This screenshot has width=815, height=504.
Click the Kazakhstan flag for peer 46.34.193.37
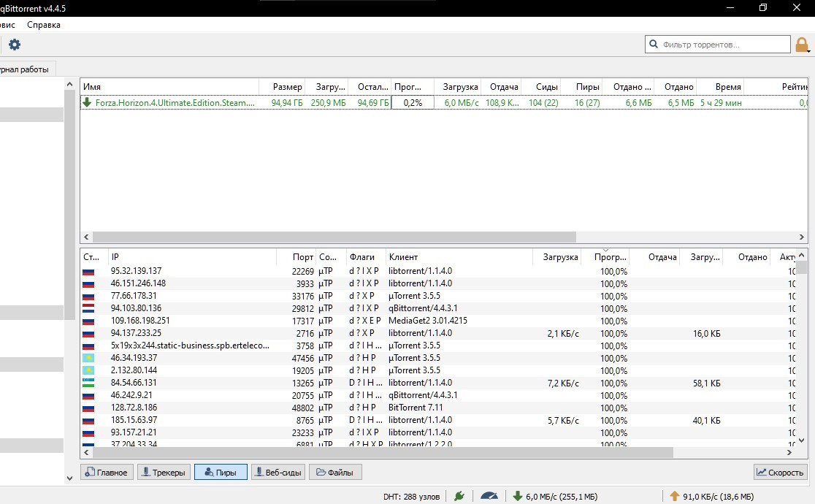[x=89, y=358]
